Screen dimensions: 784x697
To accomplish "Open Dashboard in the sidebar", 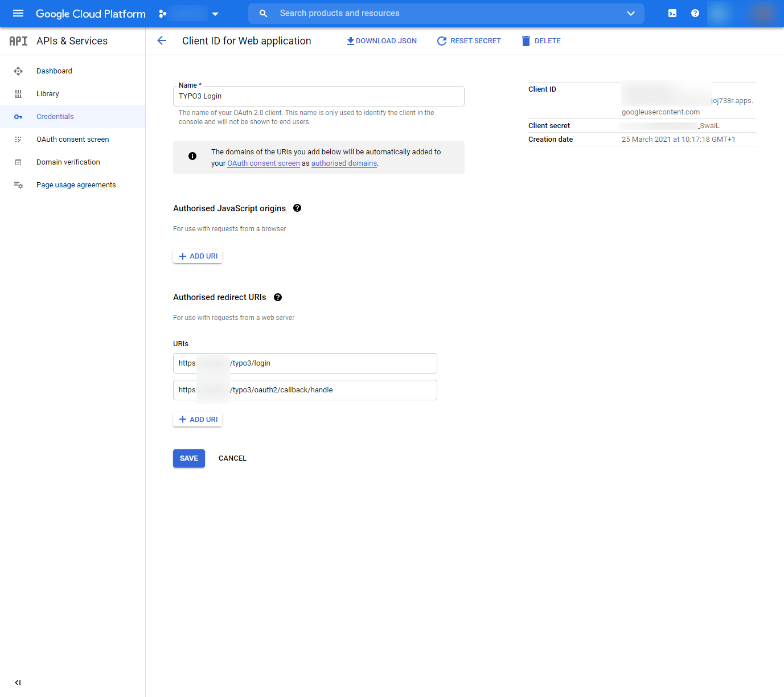I will [72, 71].
